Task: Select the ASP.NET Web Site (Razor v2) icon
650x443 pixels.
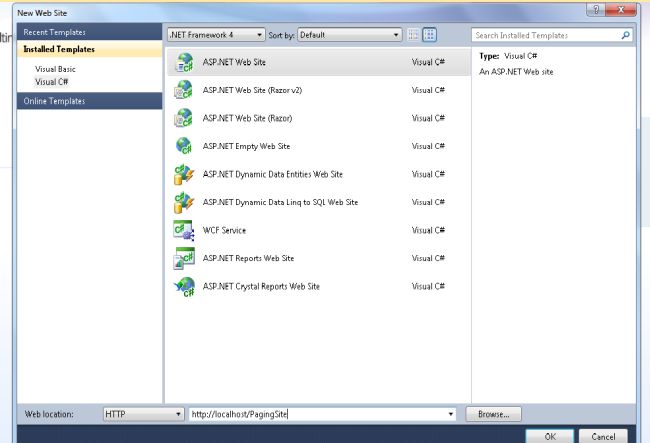Action: tap(184, 90)
